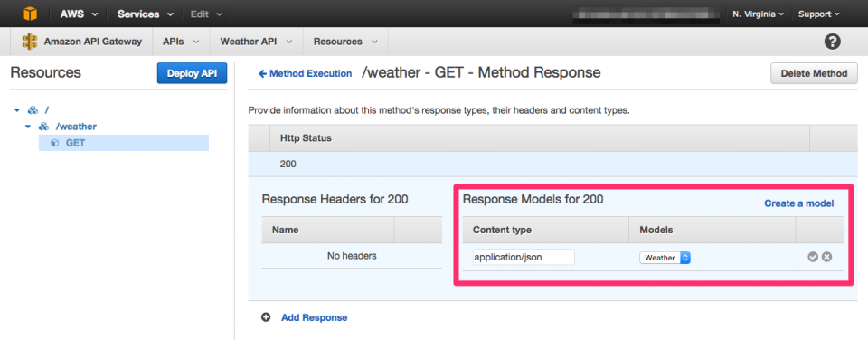The height and width of the screenshot is (340, 868).
Task: Cancel response model with X icon
Action: (x=826, y=257)
